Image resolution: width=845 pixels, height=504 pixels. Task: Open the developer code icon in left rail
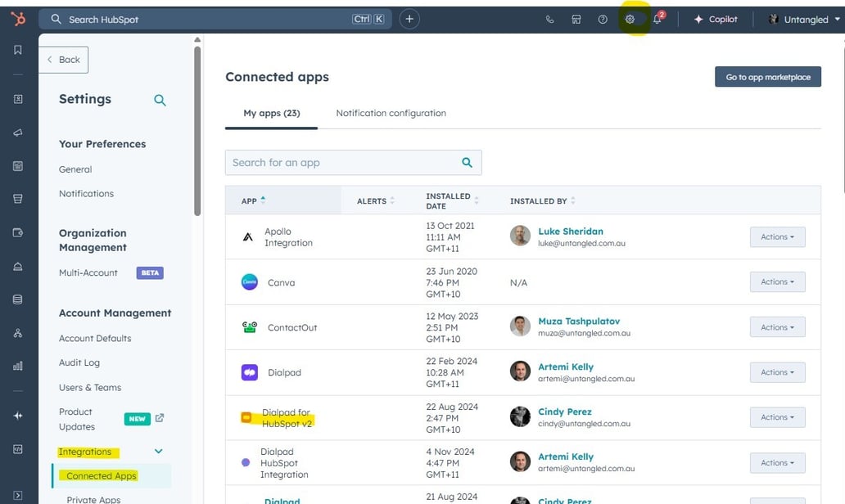(18, 449)
